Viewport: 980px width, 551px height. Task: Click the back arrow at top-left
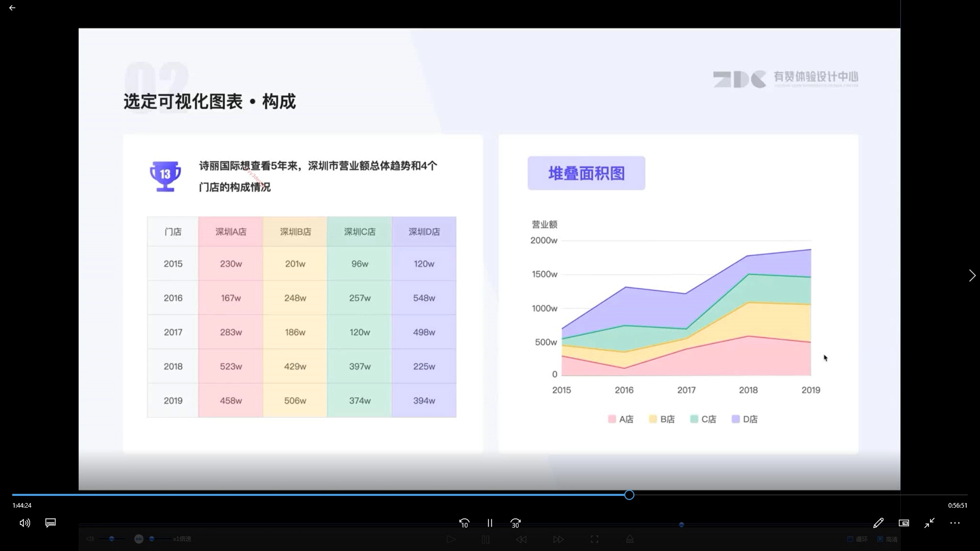[x=12, y=8]
